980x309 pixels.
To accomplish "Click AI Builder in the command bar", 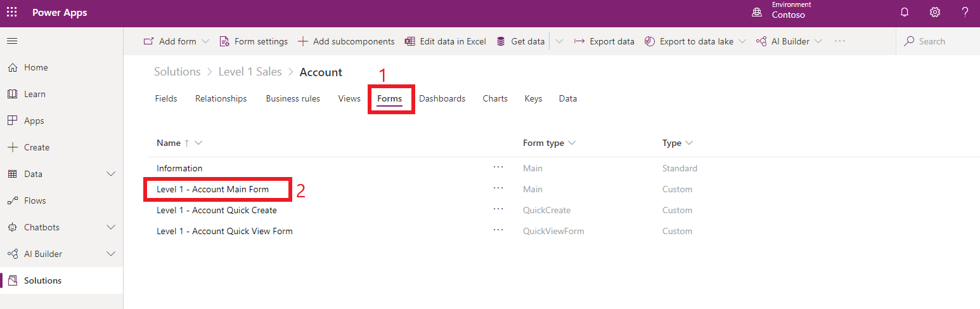I will (783, 41).
